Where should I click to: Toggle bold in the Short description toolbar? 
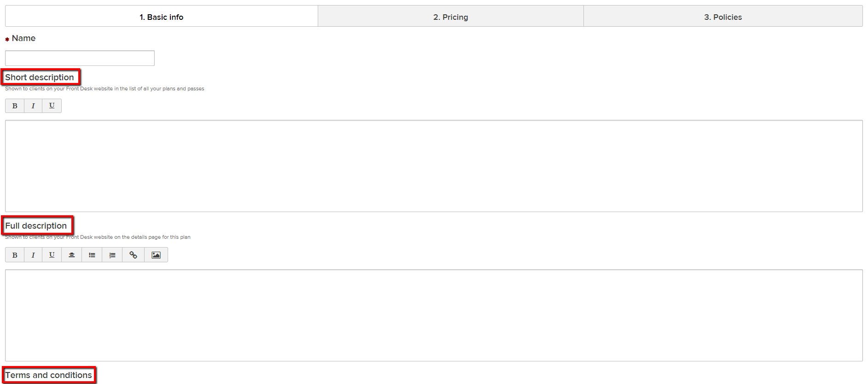15,106
